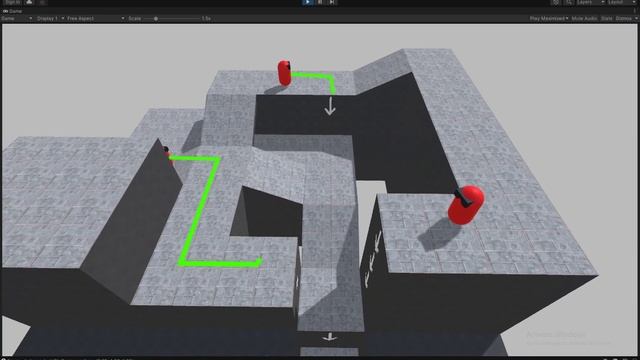Open the Display 1 dropdown
The height and width of the screenshot is (360, 640).
50,18
